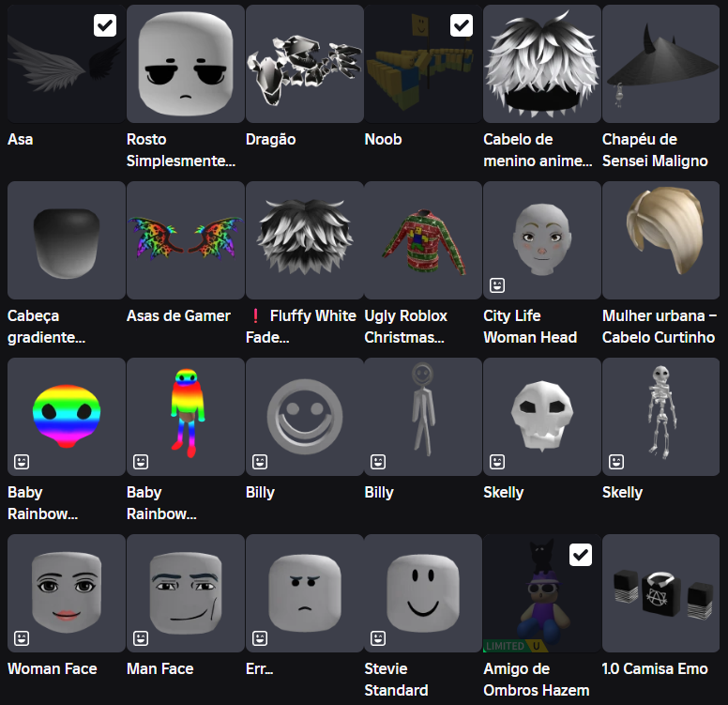Screen dimensions: 728x705
Task: Uncheck the Noob item checkbox
Action: [x=462, y=25]
